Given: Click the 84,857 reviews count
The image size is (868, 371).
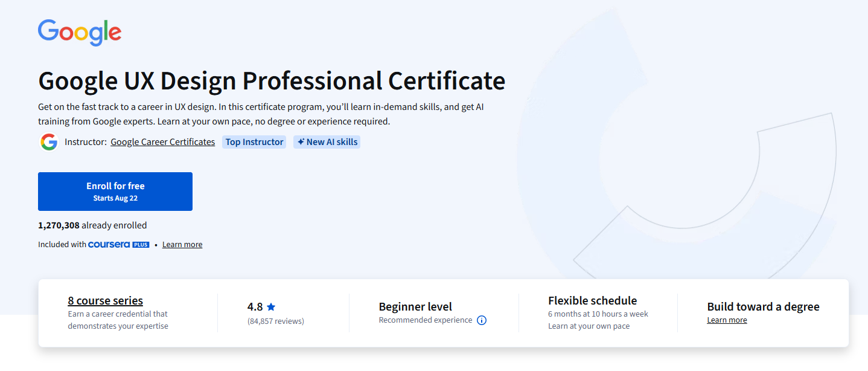Looking at the screenshot, I should pos(276,321).
